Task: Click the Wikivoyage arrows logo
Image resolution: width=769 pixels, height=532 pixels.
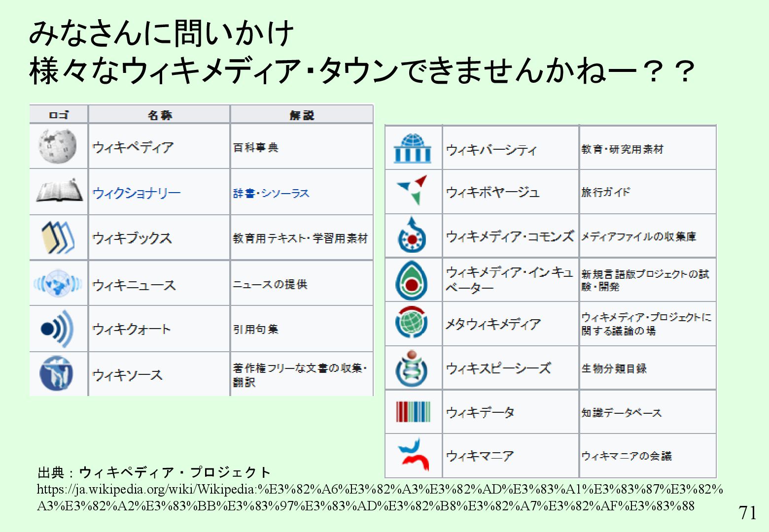Action: point(412,190)
